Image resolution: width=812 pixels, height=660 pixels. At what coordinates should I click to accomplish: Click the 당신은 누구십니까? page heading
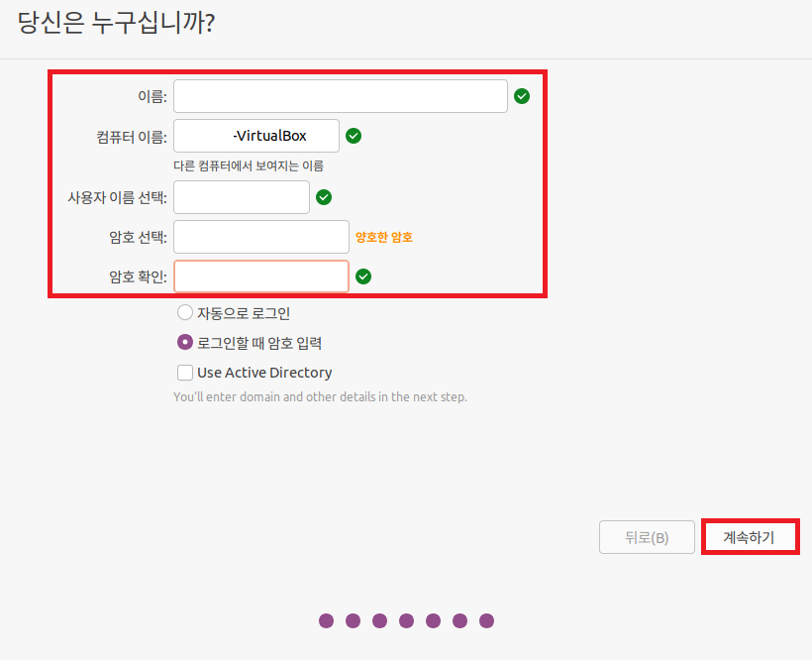[116, 23]
